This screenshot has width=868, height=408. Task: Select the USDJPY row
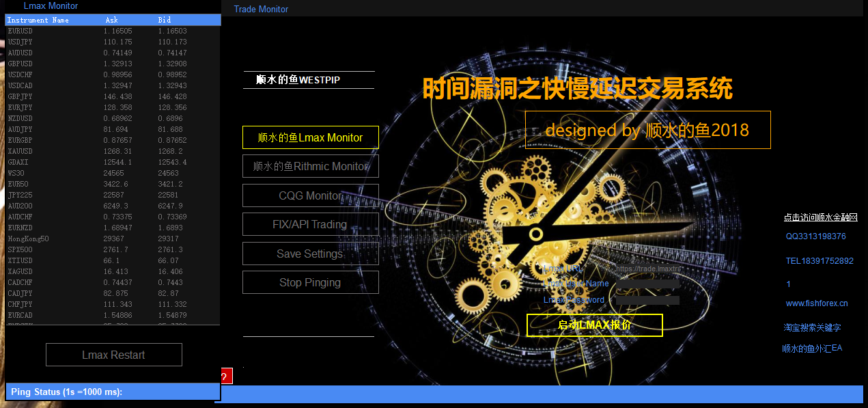(113, 42)
